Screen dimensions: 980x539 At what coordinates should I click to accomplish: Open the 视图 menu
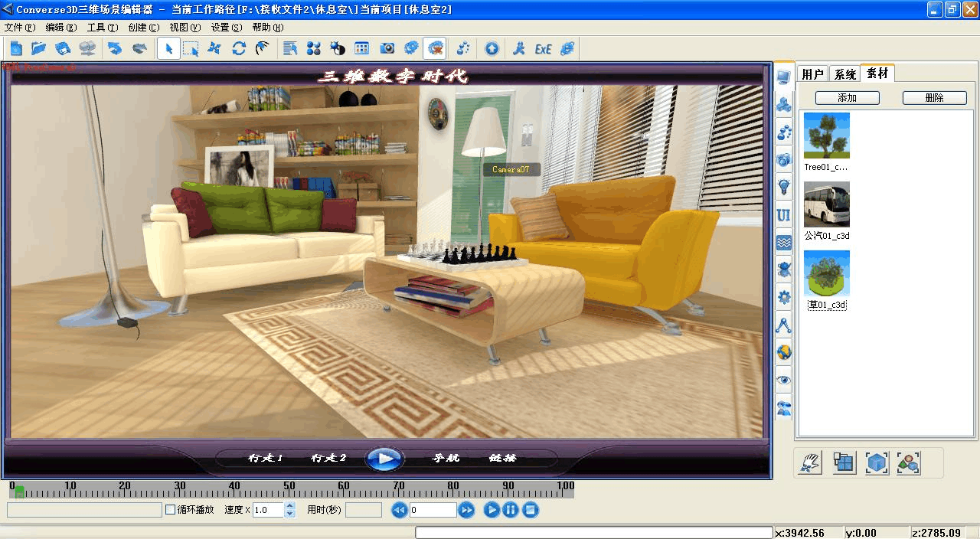pyautogui.click(x=185, y=27)
